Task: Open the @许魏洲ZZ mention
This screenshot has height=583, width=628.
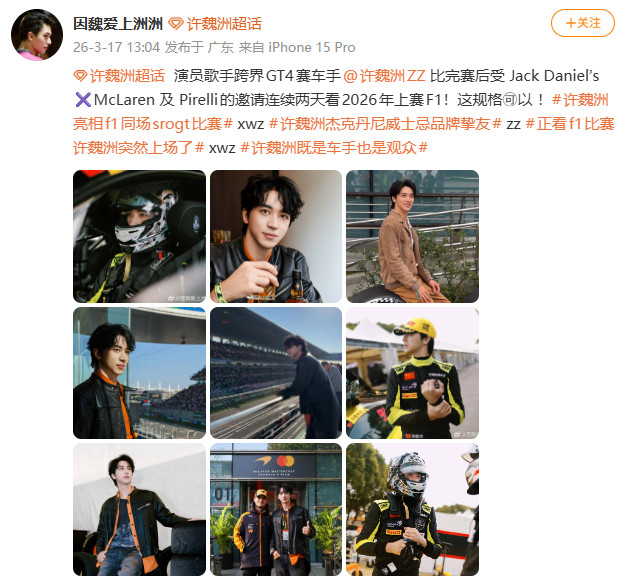Action: click(384, 76)
